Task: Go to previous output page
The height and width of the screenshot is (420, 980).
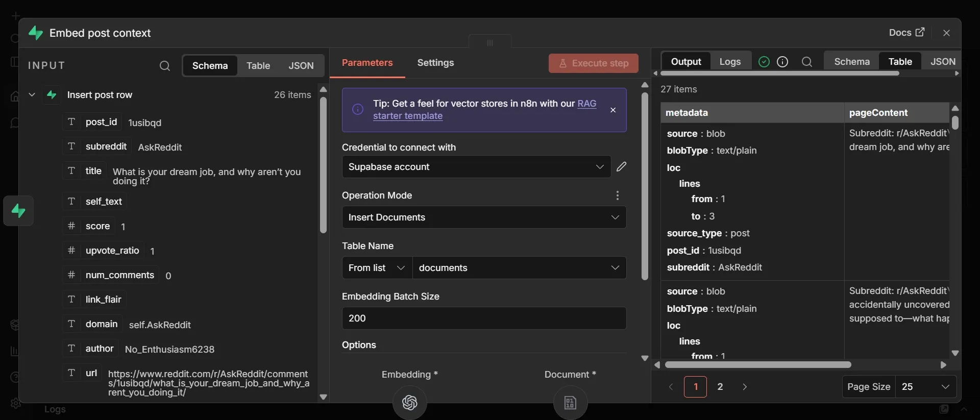Action: 671,387
